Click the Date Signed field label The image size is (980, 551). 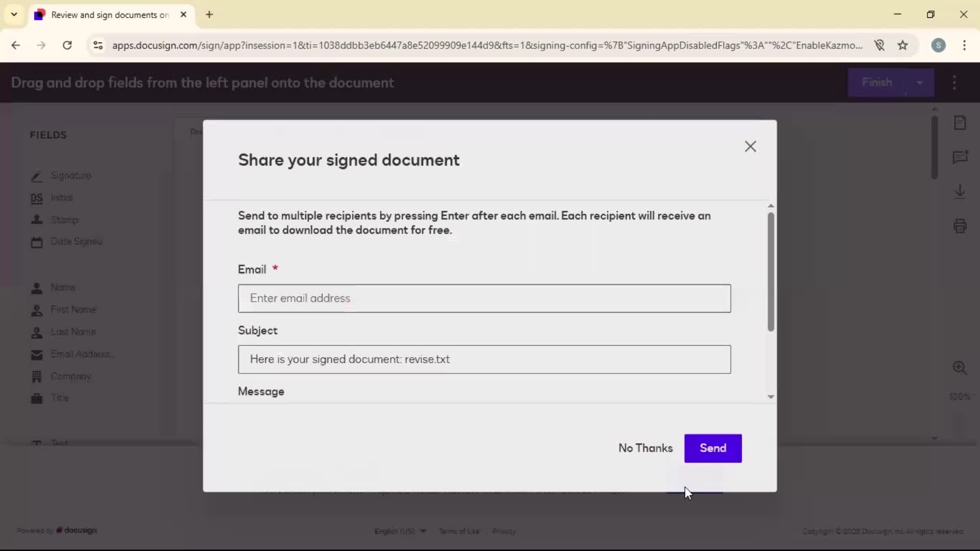[77, 242]
